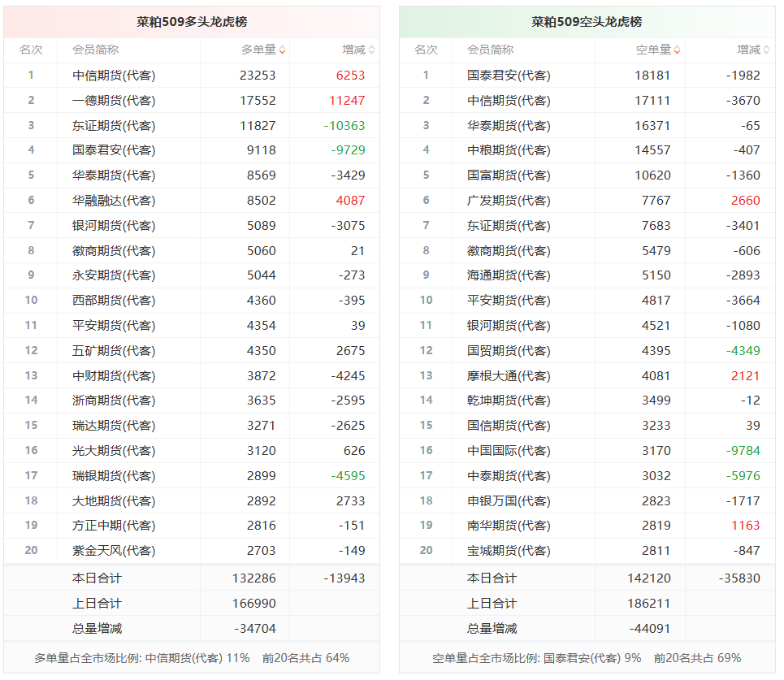
Task: Select 浙商期货(代客) row
Action: tap(192, 401)
